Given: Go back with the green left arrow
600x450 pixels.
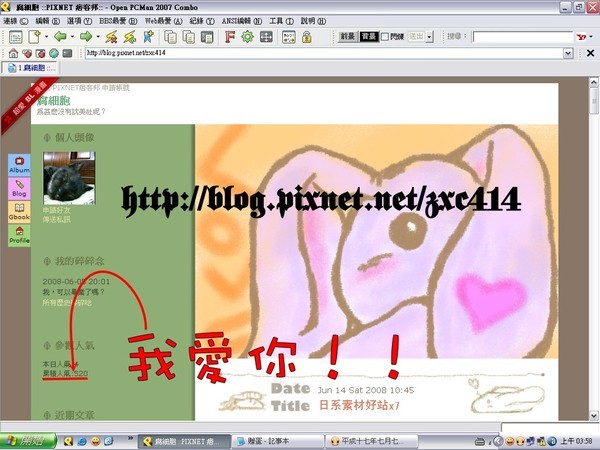Looking at the screenshot, I should coord(60,37).
